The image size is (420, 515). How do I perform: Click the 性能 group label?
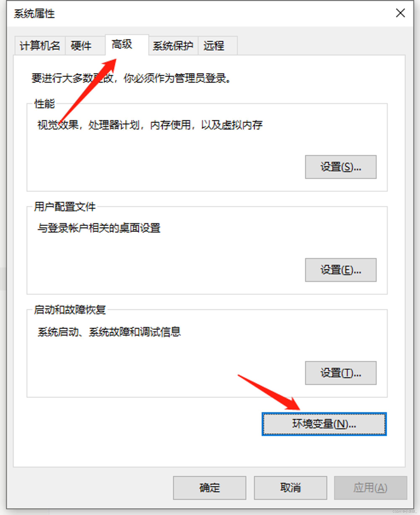(45, 104)
